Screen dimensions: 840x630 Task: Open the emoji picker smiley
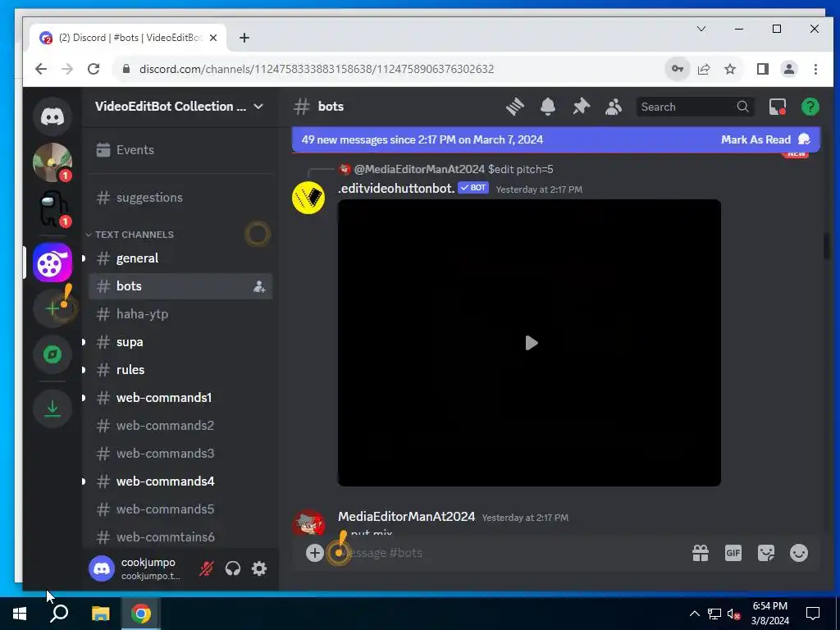tap(799, 553)
